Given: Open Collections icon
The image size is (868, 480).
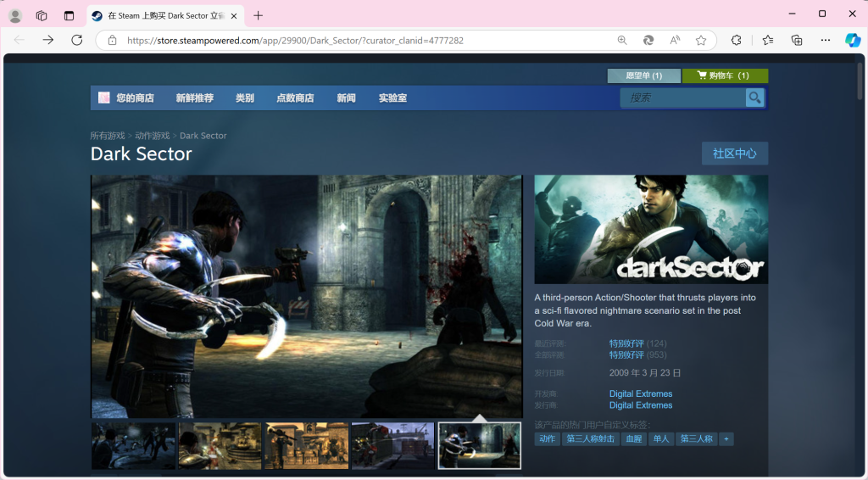Looking at the screenshot, I should (797, 41).
